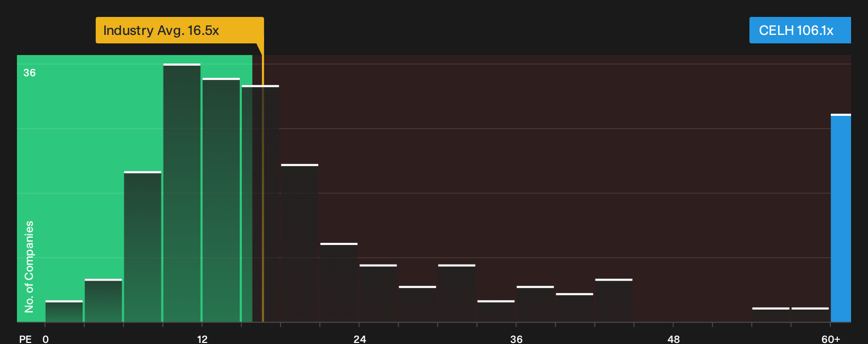This screenshot has height=344, width=868.
Task: Click the bar just right of the average line
Action: click(x=300, y=243)
